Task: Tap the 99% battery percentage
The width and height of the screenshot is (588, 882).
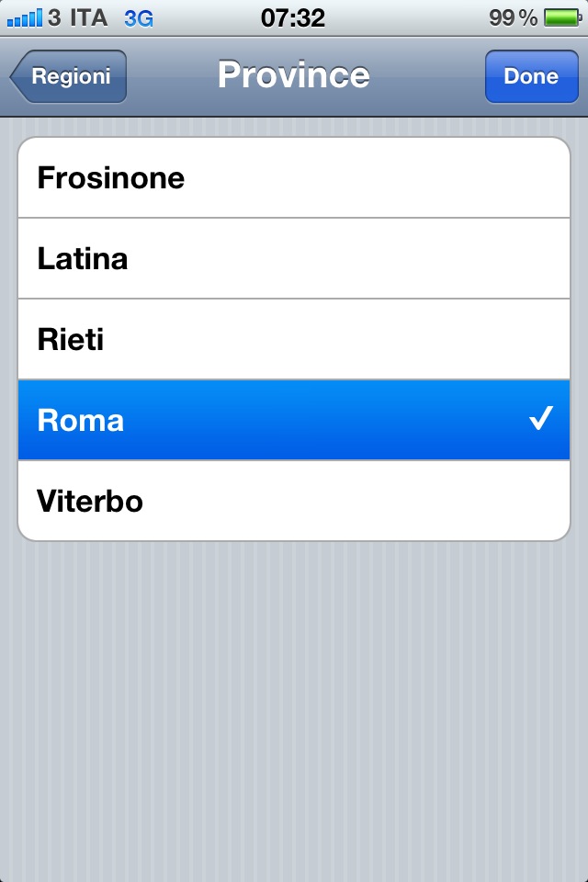Action: 513,18
